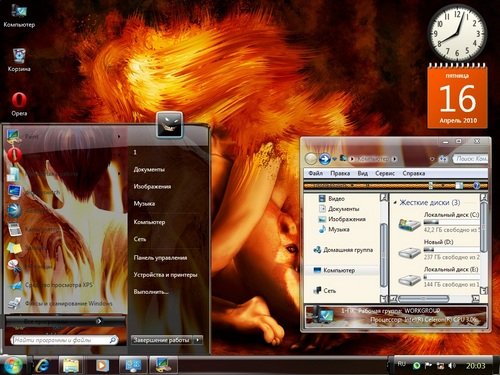Click the Explorer search field Поиск
The image size is (500, 375).
click(470, 159)
